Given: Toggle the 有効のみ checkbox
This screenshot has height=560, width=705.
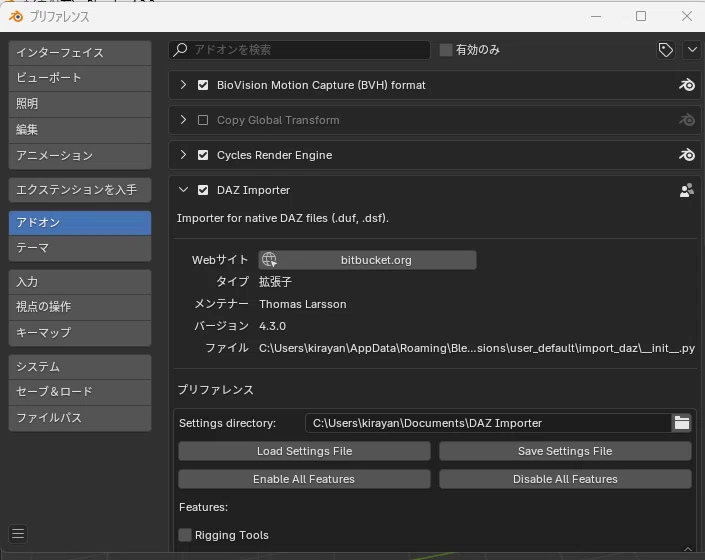Looking at the screenshot, I should coord(446,50).
